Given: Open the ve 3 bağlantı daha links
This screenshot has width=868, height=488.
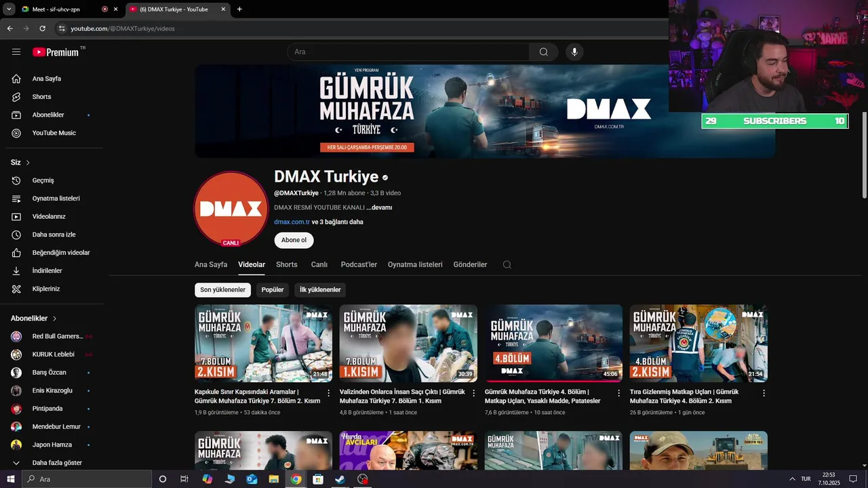Looking at the screenshot, I should coord(338,222).
